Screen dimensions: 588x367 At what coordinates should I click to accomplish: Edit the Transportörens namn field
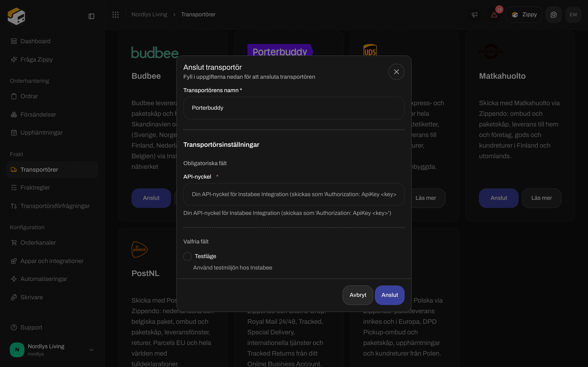[294, 108]
